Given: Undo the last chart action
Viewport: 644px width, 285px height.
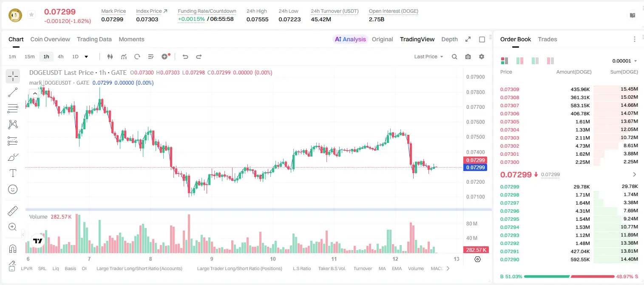Looking at the screenshot, I should 185,57.
